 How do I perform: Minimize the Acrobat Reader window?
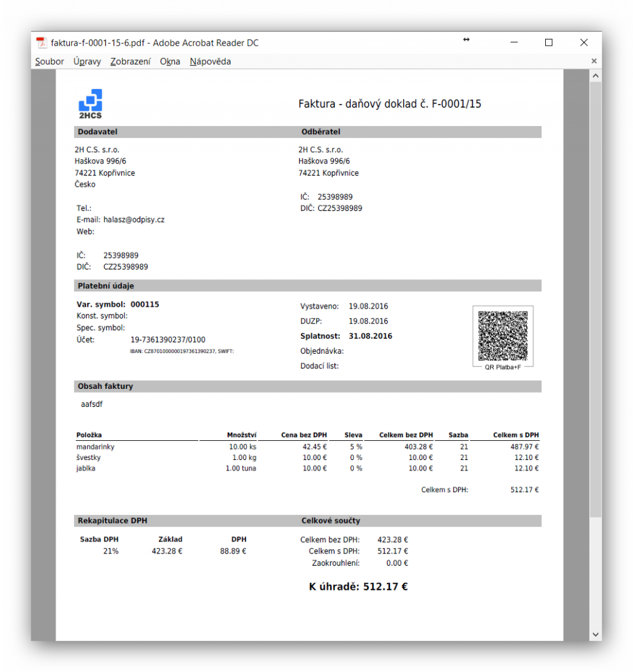click(x=514, y=43)
